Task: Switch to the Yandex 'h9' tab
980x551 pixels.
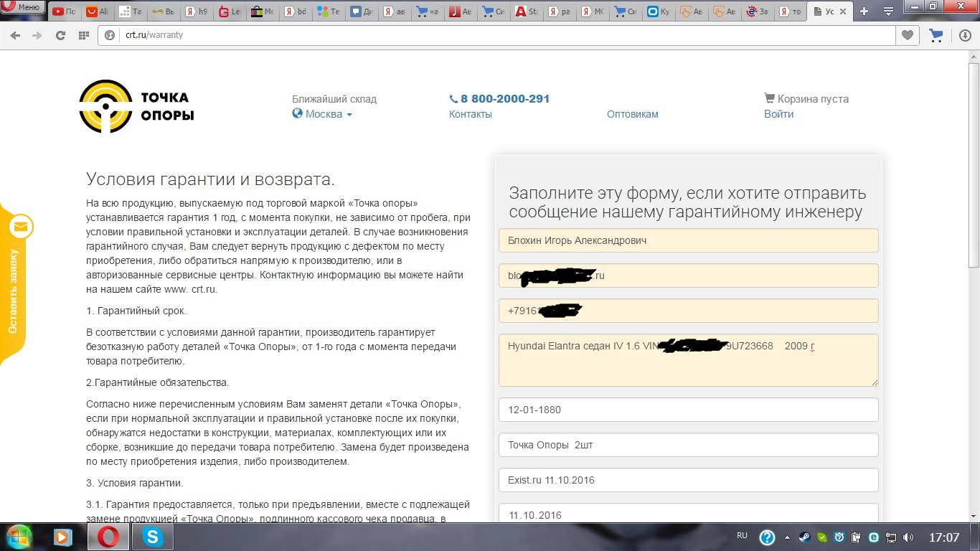Action: 197,11
